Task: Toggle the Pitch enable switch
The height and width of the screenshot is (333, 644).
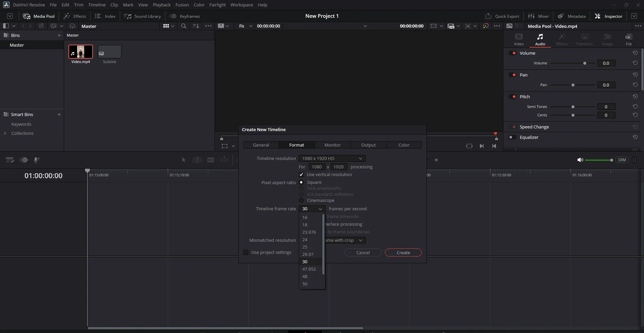Action: pyautogui.click(x=512, y=97)
